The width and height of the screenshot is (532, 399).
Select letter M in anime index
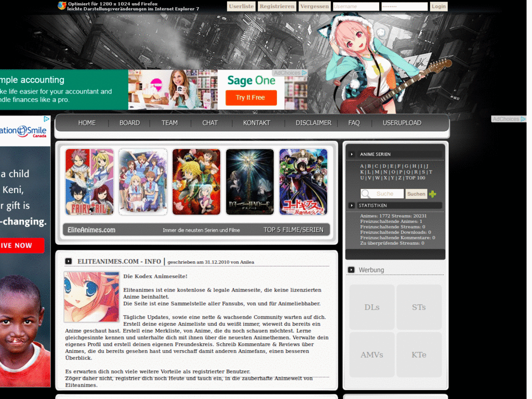pos(377,172)
